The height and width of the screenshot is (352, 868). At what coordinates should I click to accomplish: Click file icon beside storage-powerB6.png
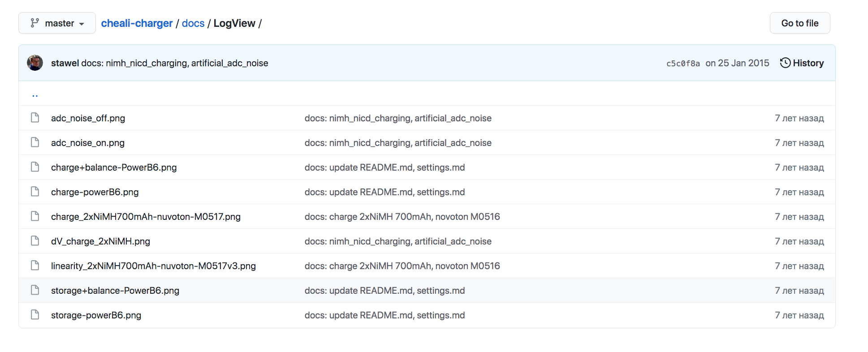[35, 315]
